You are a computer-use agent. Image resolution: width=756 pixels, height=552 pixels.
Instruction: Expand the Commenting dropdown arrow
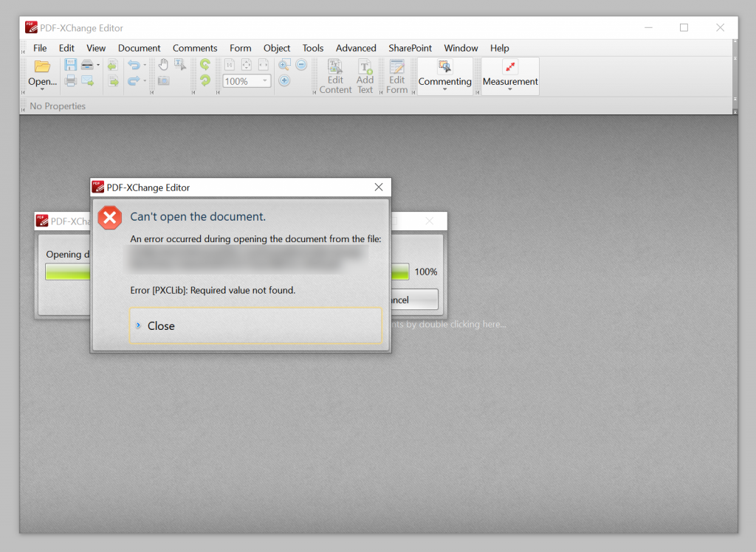coord(444,90)
